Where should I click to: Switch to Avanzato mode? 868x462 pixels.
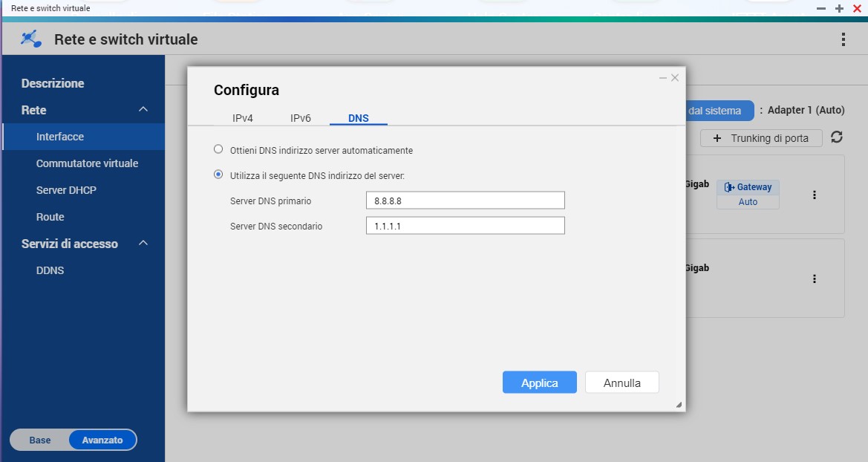point(102,440)
